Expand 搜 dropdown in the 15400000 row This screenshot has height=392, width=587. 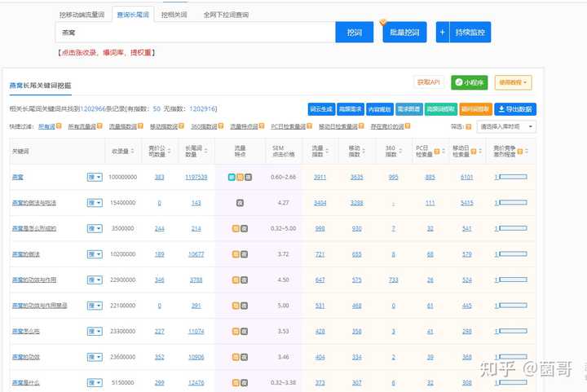point(95,203)
